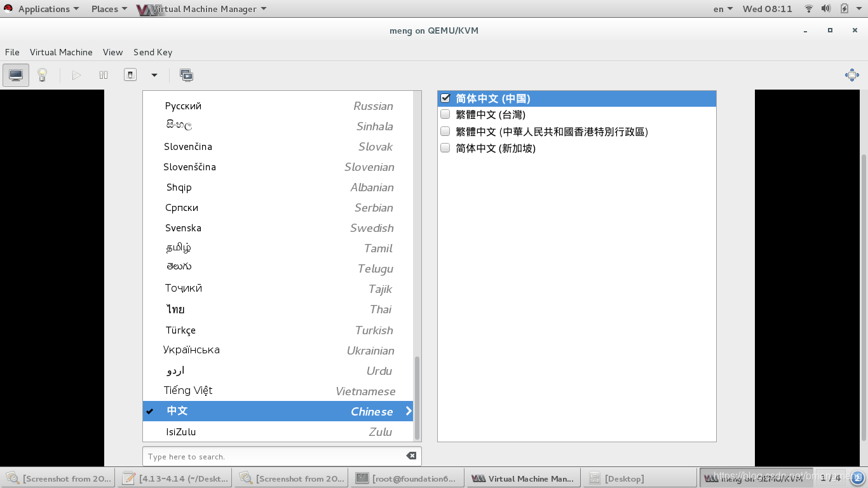The width and height of the screenshot is (868, 488).
Task: Click the console window vertical scrollbar
Action: (x=864, y=299)
